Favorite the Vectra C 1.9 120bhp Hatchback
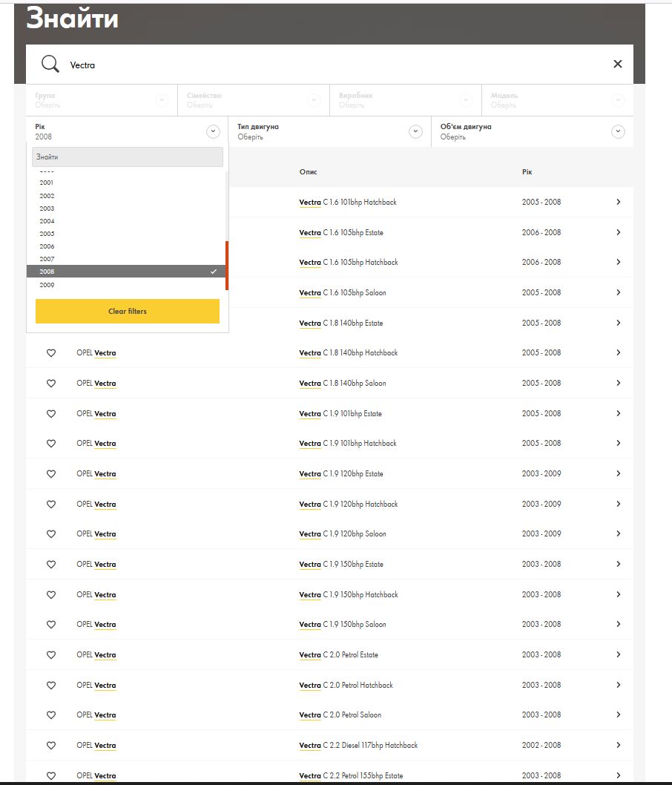Image resolution: width=672 pixels, height=785 pixels. click(x=51, y=504)
